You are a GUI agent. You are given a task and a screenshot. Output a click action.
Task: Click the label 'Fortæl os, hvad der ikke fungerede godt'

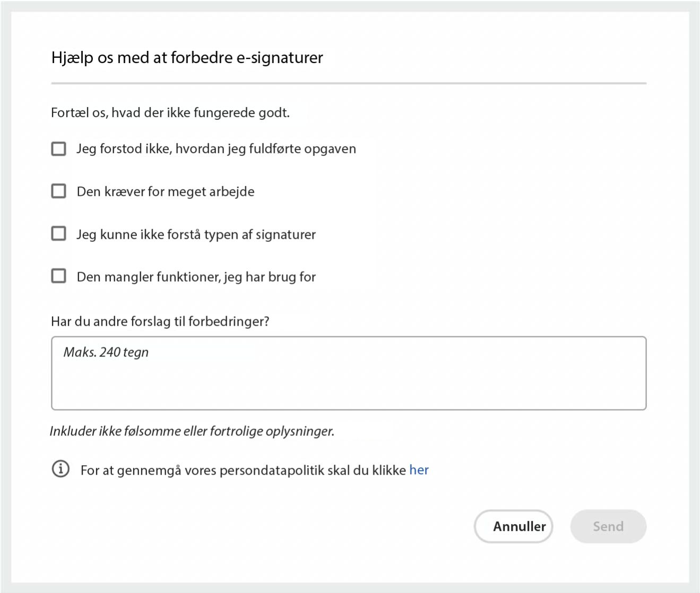click(x=170, y=112)
